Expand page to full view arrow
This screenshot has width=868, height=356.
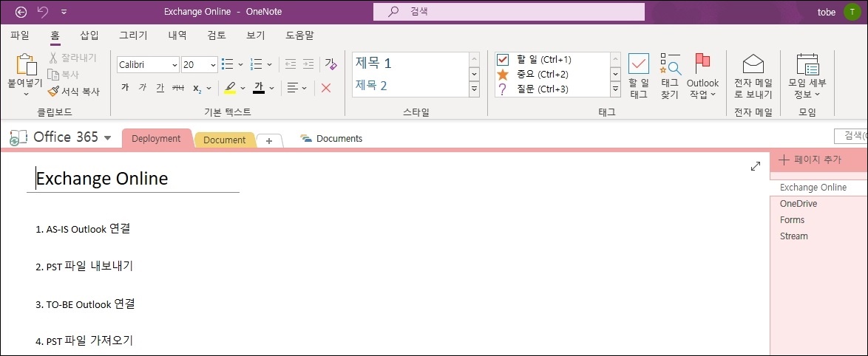[755, 166]
